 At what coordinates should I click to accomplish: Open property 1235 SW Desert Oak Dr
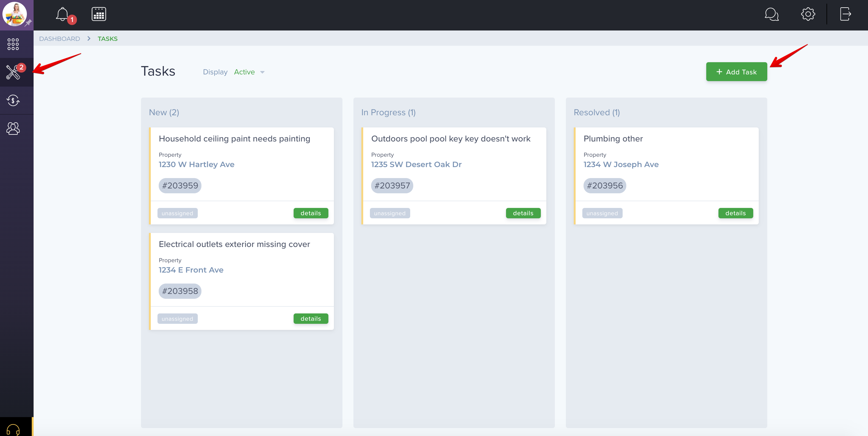point(416,164)
